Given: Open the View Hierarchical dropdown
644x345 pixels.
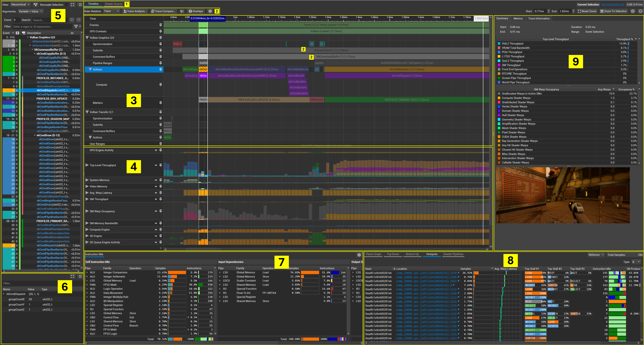Looking at the screenshot, I should click(x=20, y=5).
